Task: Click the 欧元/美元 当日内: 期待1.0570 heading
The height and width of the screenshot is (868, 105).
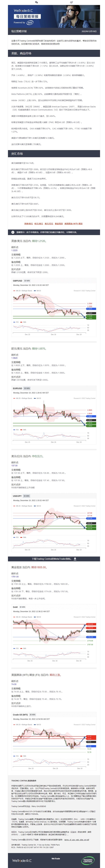Action: [x=29, y=349]
